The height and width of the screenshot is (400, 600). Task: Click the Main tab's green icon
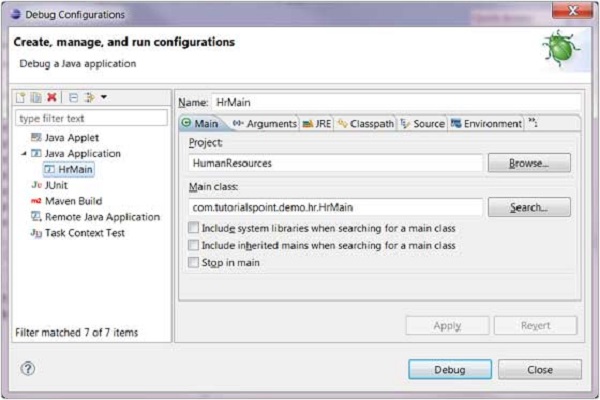point(186,123)
